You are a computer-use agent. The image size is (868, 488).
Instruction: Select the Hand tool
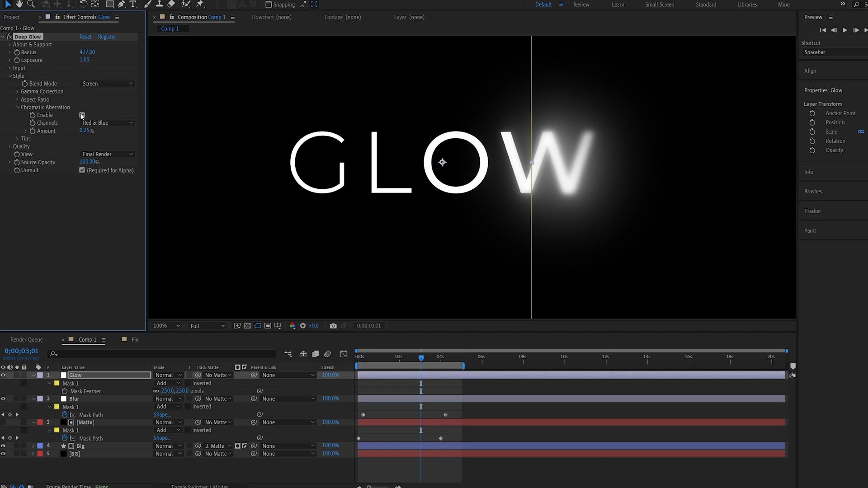pos(19,4)
